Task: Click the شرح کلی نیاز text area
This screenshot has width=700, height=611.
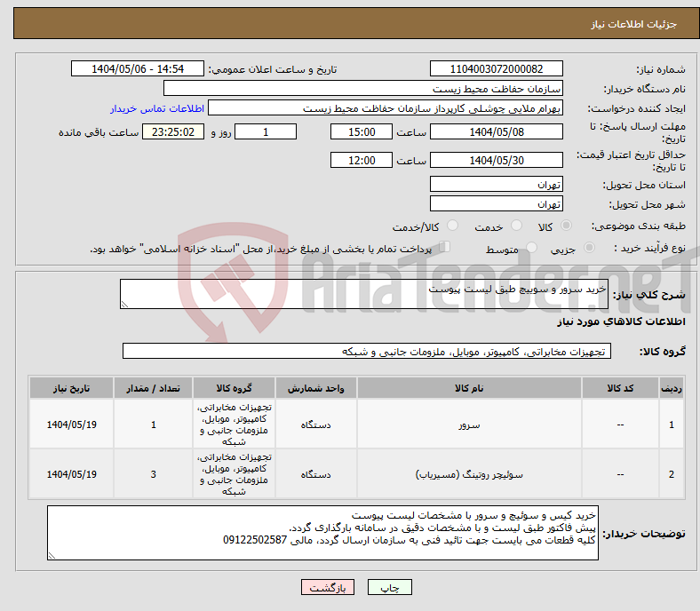Action: tap(364, 294)
